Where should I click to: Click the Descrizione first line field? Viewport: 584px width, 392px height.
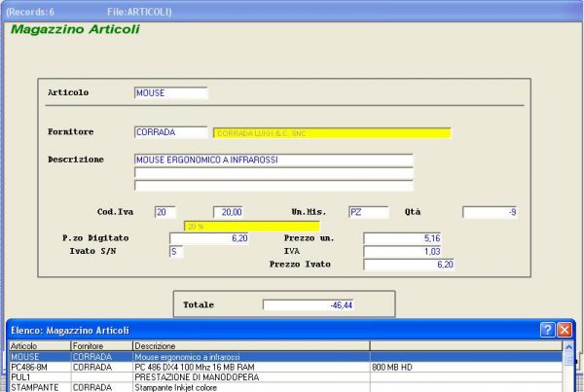(x=274, y=160)
